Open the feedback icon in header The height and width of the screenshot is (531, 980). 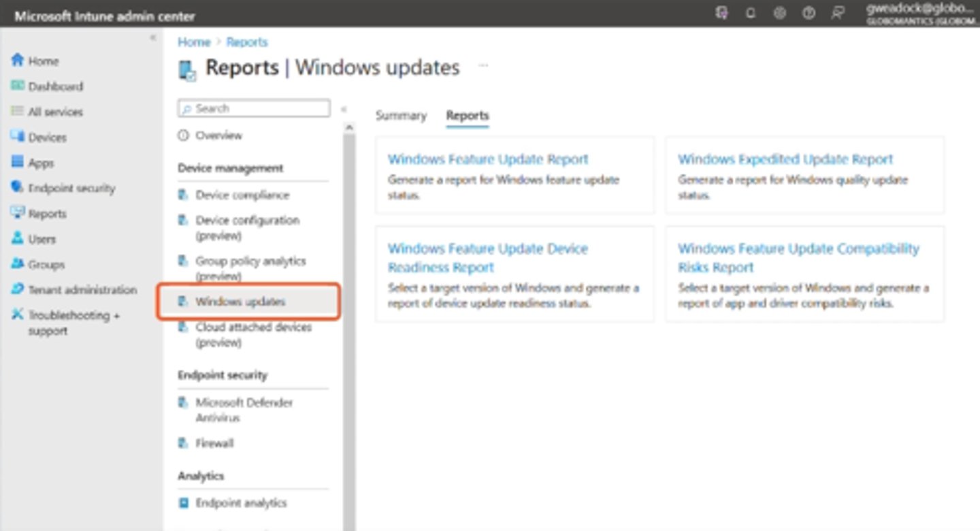tap(838, 13)
